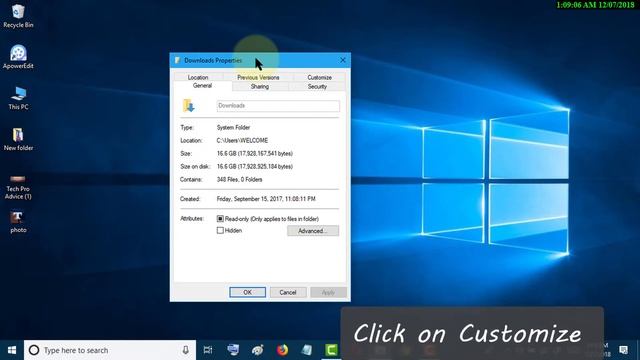Viewport: 640px width, 360px height.
Task: Click the microphone icon in search box
Action: pyautogui.click(x=185, y=350)
